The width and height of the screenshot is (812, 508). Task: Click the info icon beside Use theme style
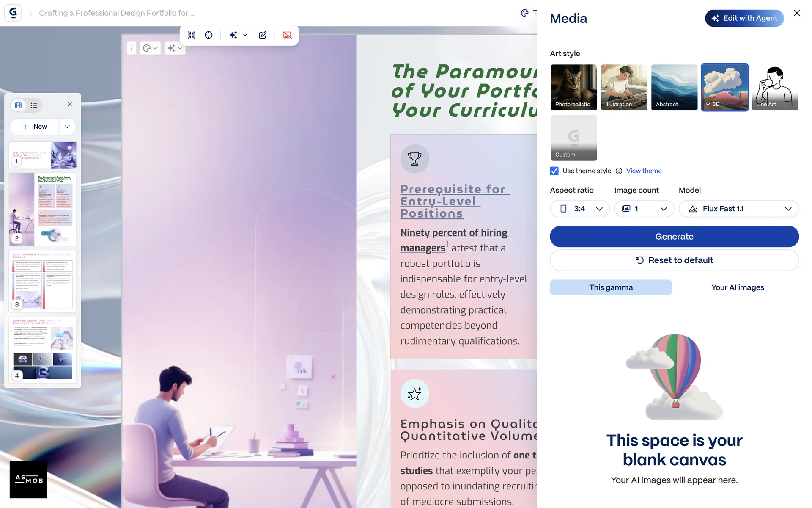(x=619, y=171)
